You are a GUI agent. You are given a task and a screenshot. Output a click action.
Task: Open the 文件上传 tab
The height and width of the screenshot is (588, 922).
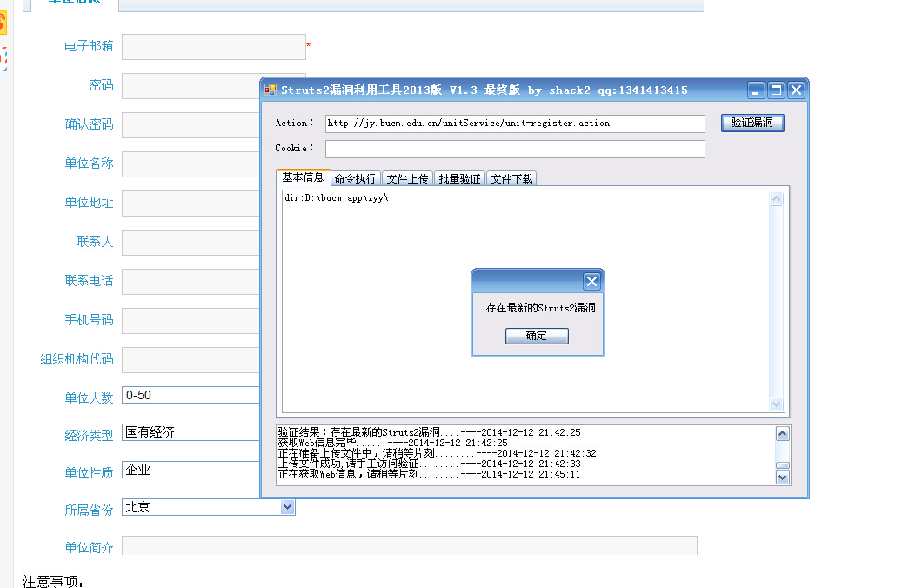pyautogui.click(x=407, y=179)
